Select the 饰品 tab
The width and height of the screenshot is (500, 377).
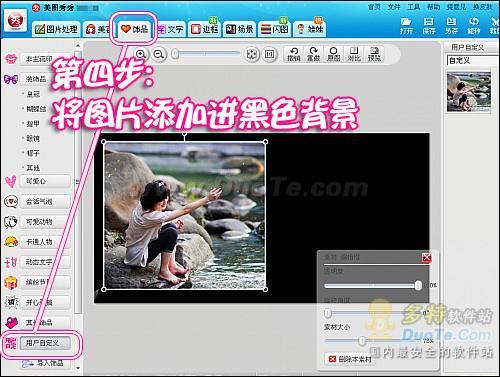coord(134,29)
